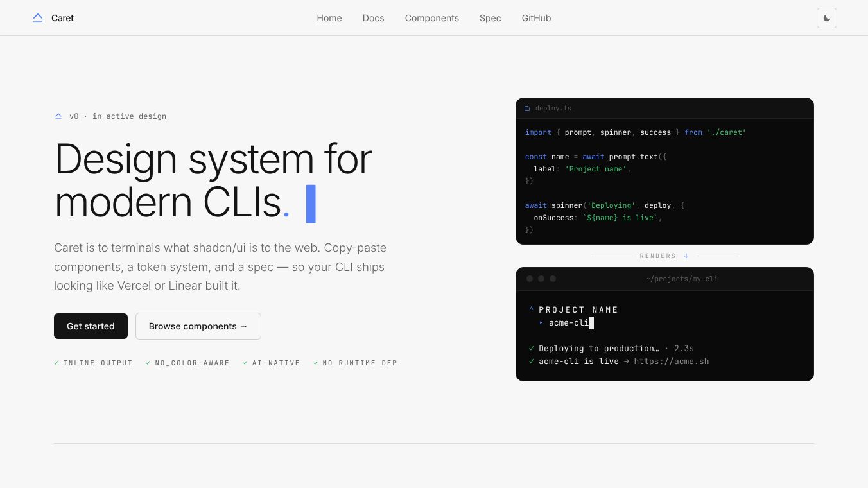This screenshot has height=488, width=868.
Task: Click the green check beside AI-NATIVE
Action: [245, 363]
